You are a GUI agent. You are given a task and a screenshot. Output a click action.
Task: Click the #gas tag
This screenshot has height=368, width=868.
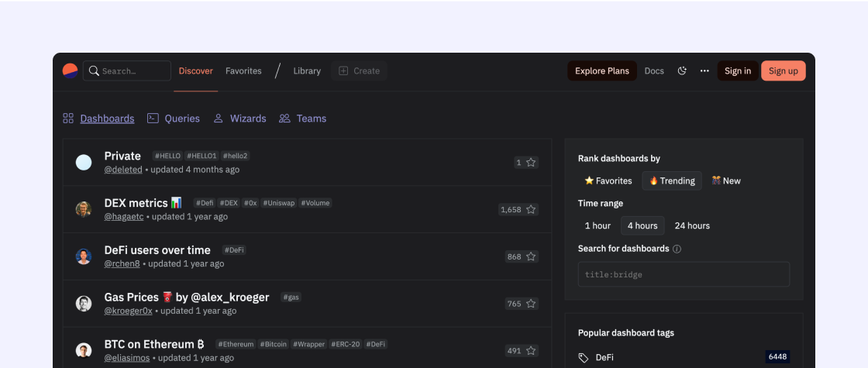pos(291,297)
